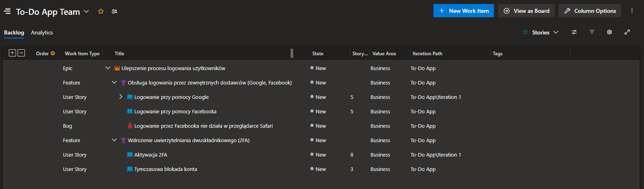Open the To-Do App Team selector chevron
Screen dimensions: 644x189
coord(86,12)
